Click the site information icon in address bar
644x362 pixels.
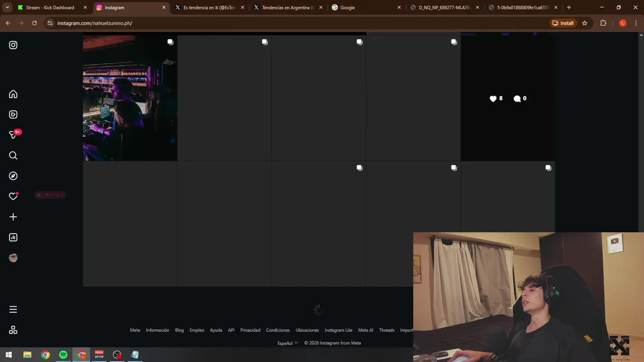(49, 23)
